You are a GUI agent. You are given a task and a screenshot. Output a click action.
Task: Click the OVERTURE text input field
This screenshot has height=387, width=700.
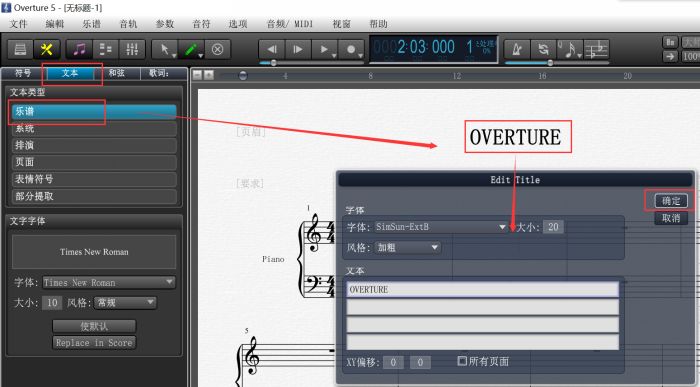point(483,289)
